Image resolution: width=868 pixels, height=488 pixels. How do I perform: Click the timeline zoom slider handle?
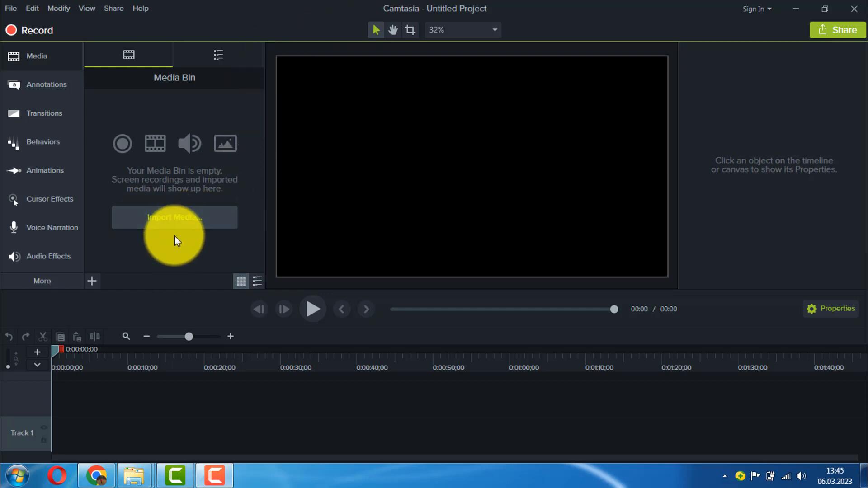[189, 337]
